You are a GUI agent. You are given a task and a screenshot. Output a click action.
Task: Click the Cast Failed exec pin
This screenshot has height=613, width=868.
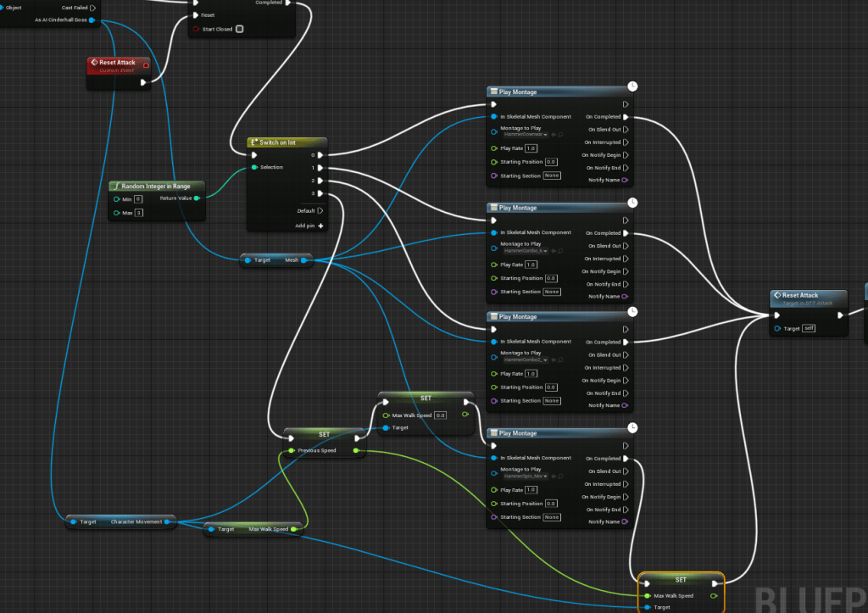(92, 8)
